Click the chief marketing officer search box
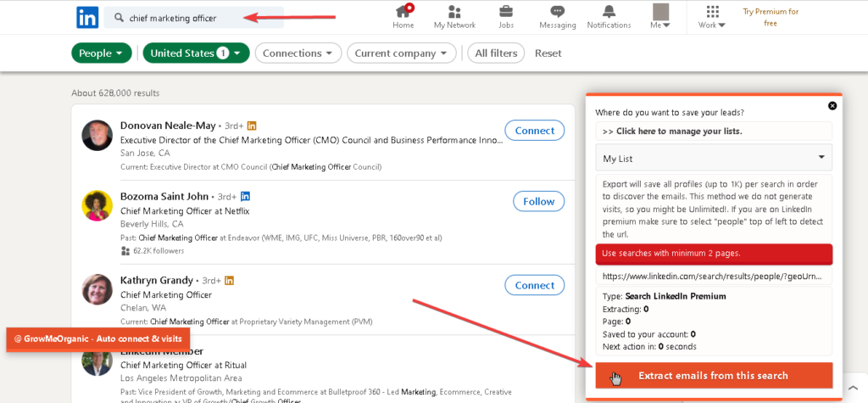 [x=194, y=18]
